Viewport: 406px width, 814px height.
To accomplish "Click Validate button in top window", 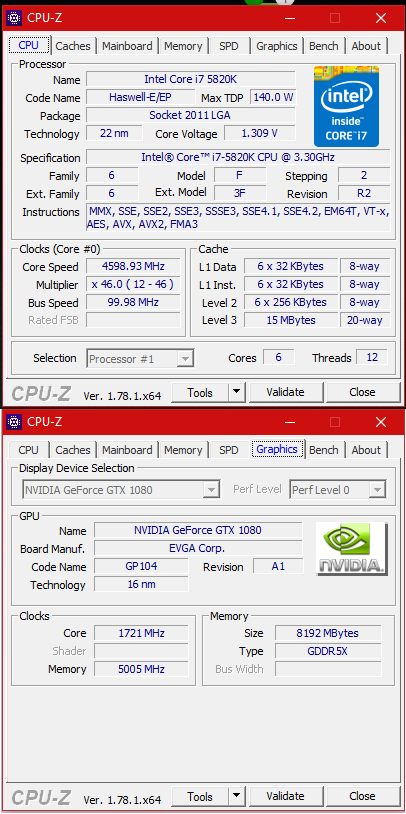I will pos(285,392).
